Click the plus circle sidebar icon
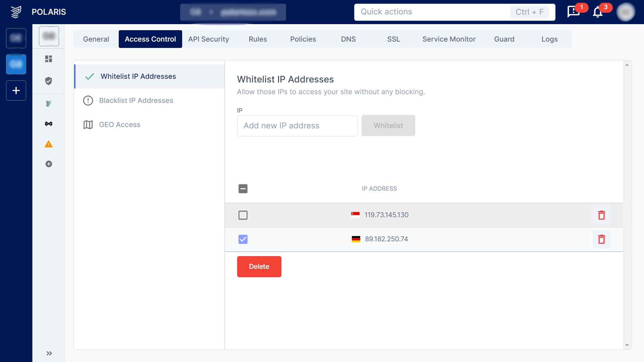 [x=49, y=164]
